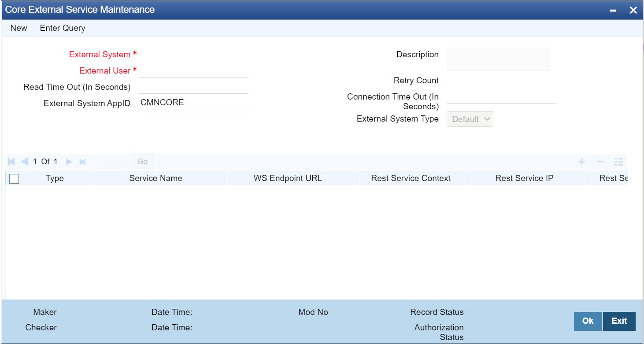This screenshot has width=644, height=344.
Task: Open single record view icon
Action: (x=618, y=162)
